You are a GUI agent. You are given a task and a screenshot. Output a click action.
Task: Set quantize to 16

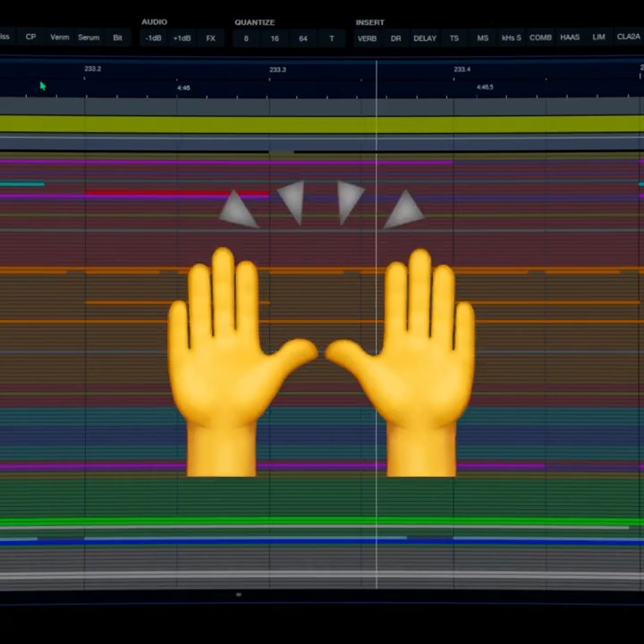click(275, 38)
